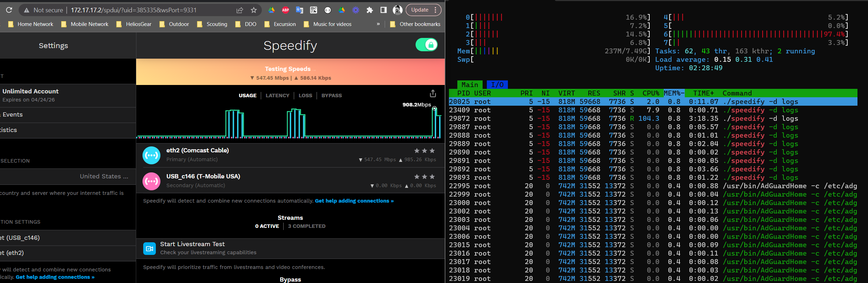
Task: Click the eth2 Comcast Cable connection icon
Action: click(152, 155)
